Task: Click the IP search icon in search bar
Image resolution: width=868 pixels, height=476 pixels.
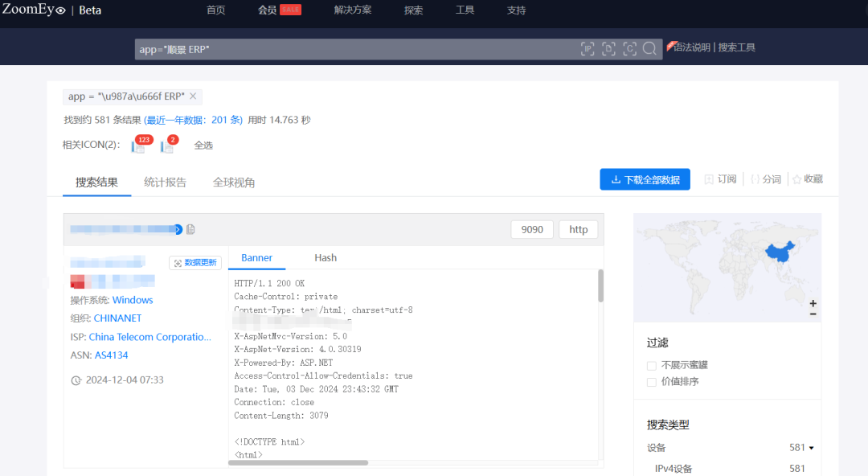Action: (588, 49)
